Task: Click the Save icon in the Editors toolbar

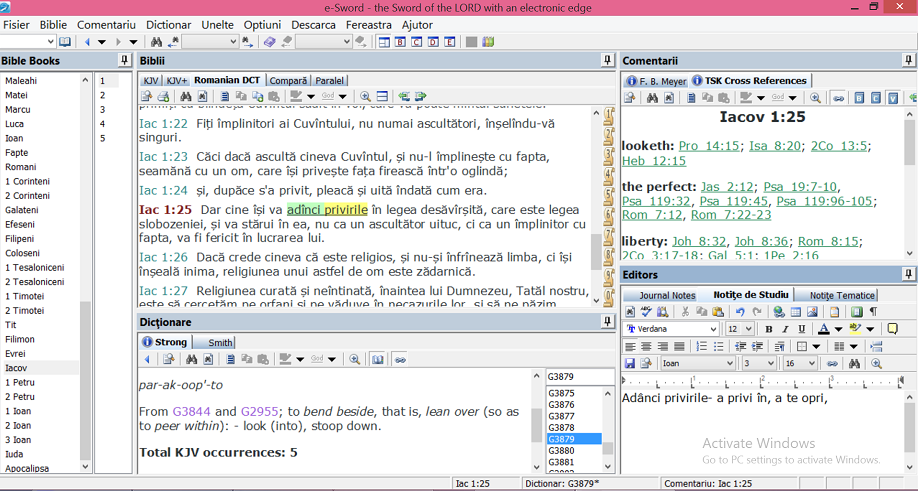Action: click(x=630, y=364)
